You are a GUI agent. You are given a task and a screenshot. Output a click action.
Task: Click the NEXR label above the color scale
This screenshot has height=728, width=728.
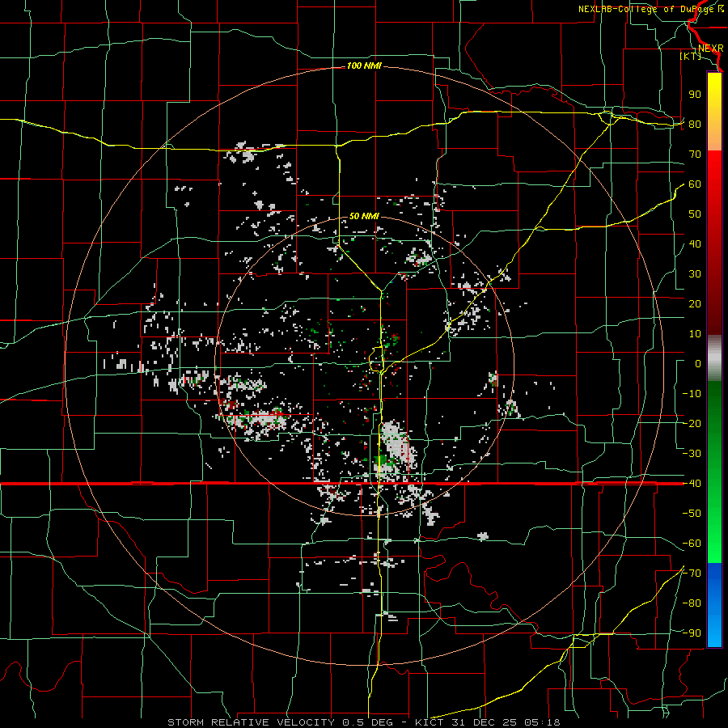coord(710,49)
